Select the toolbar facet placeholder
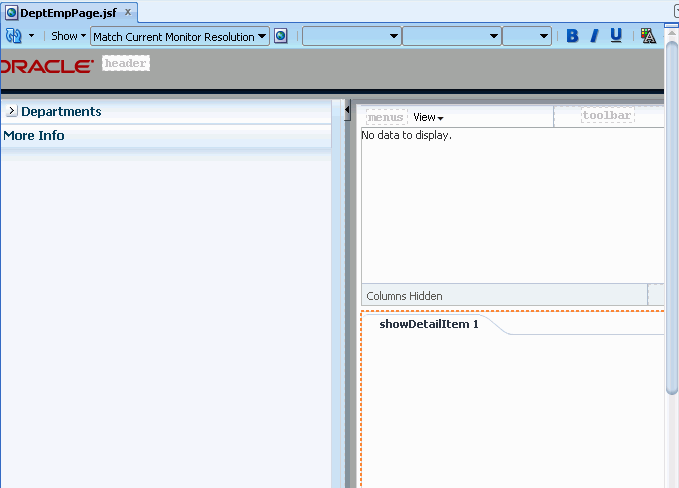This screenshot has height=488, width=679. click(607, 115)
